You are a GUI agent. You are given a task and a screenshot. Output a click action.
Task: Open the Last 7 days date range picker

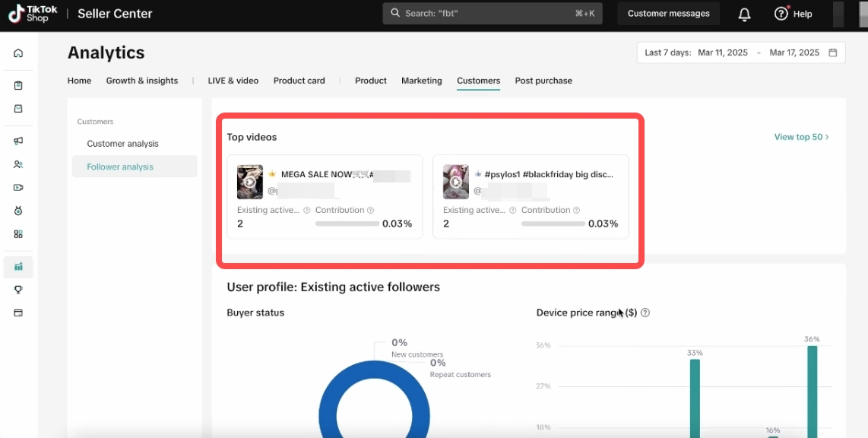(x=740, y=52)
